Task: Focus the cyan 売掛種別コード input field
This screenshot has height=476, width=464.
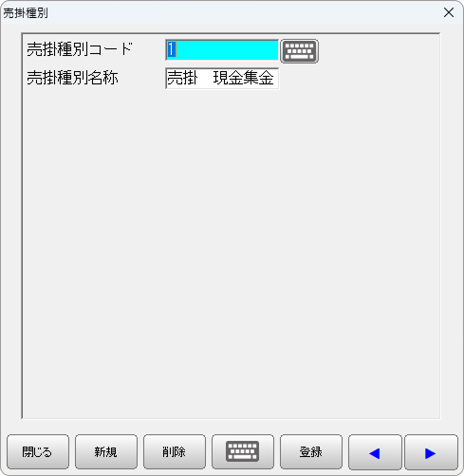Action: tap(222, 50)
